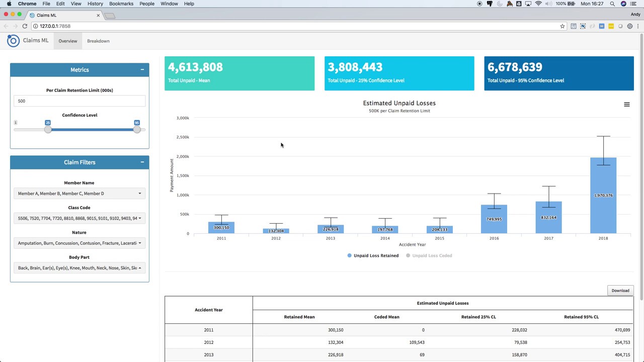Toggle the Unpaid Loss Retained legend series
The image size is (644, 362).
tap(373, 255)
